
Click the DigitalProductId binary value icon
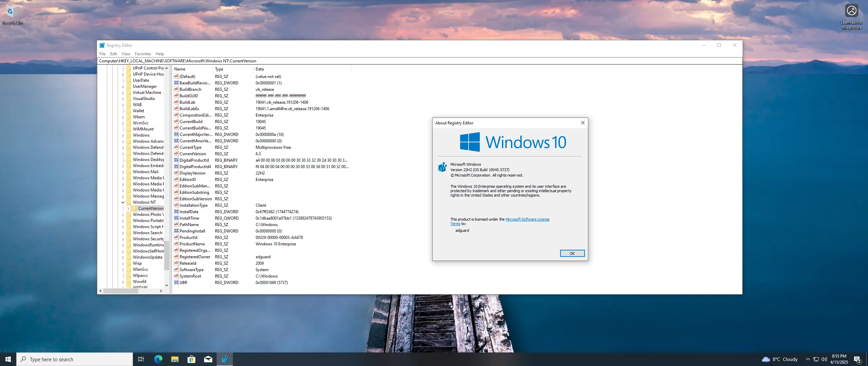[x=176, y=160]
